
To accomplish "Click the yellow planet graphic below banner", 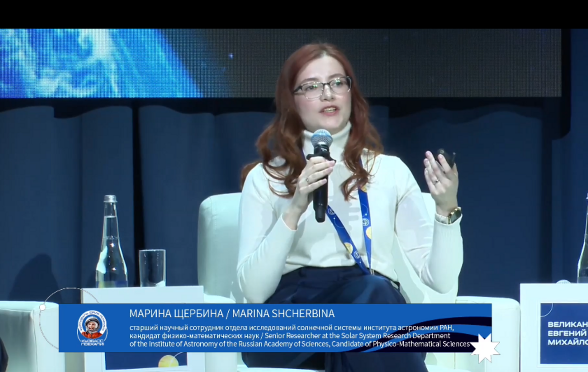I will 169,362.
